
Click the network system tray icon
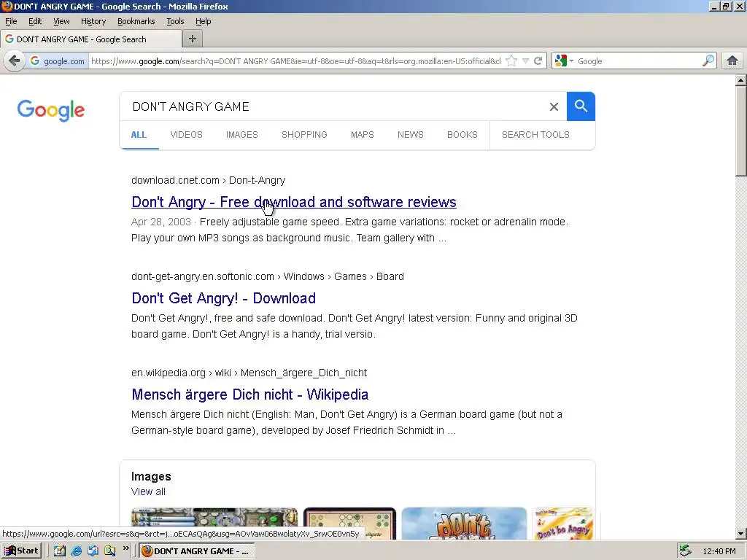click(x=685, y=551)
